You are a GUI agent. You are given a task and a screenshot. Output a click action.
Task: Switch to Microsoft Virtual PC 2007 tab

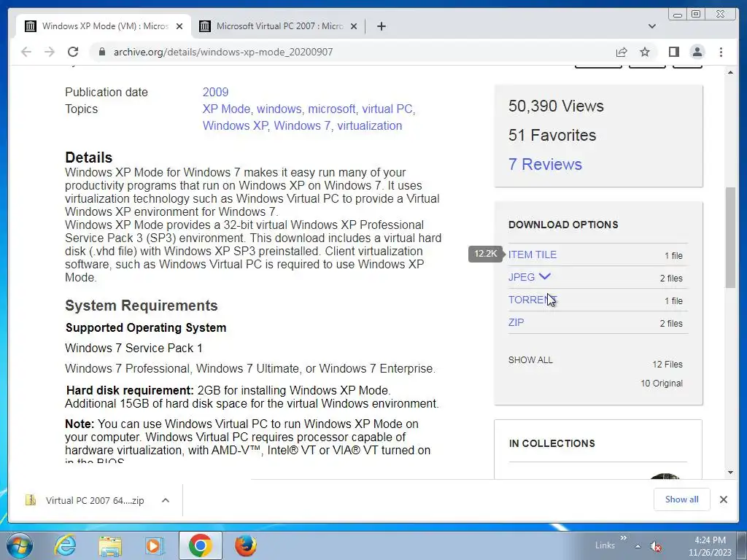click(x=278, y=26)
